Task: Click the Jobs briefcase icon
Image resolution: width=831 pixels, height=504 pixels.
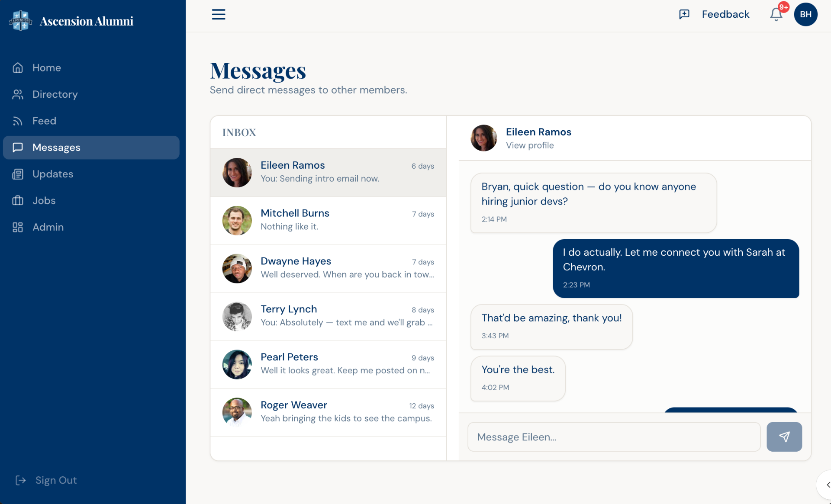Action: click(x=18, y=201)
